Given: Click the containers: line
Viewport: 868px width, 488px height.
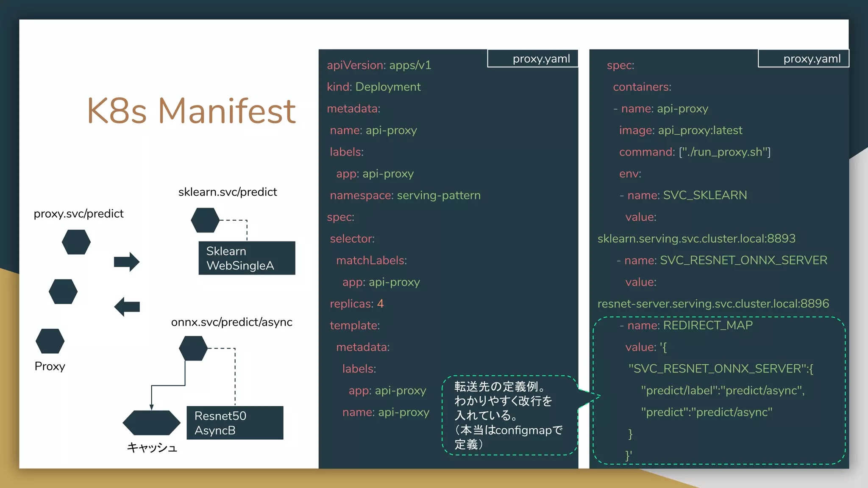Looking at the screenshot, I should (x=642, y=87).
